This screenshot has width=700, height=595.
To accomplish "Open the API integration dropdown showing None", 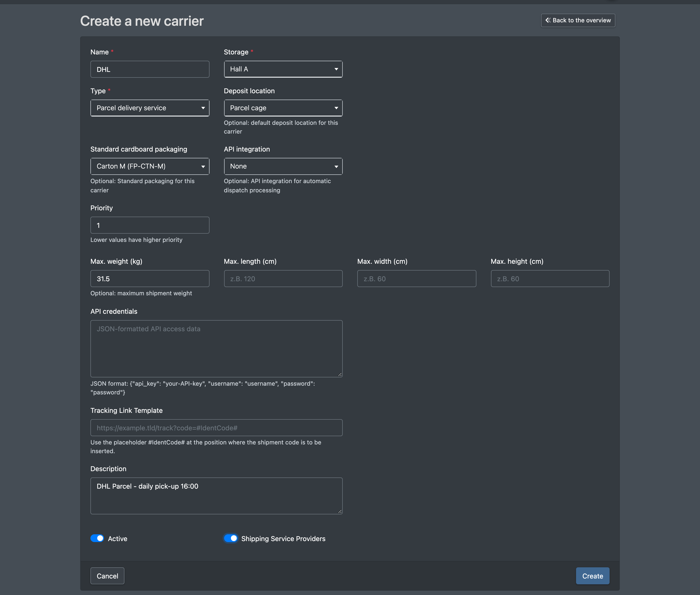I will 283,166.
